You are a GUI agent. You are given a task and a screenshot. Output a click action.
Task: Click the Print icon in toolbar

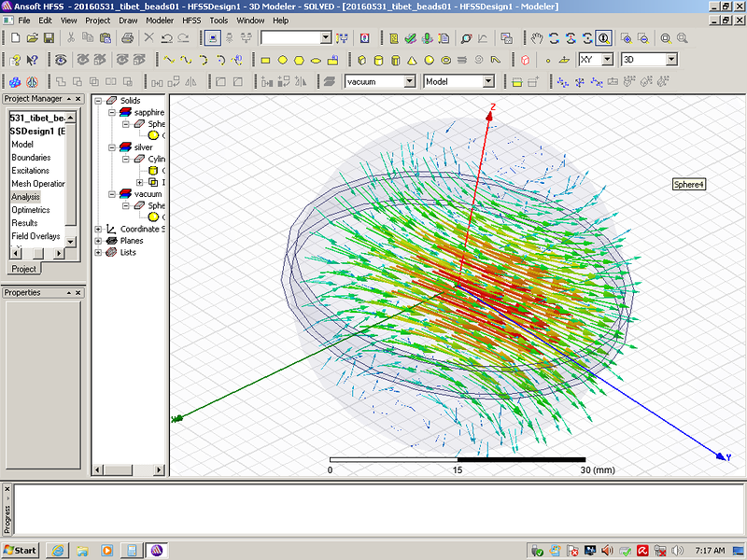(x=128, y=38)
